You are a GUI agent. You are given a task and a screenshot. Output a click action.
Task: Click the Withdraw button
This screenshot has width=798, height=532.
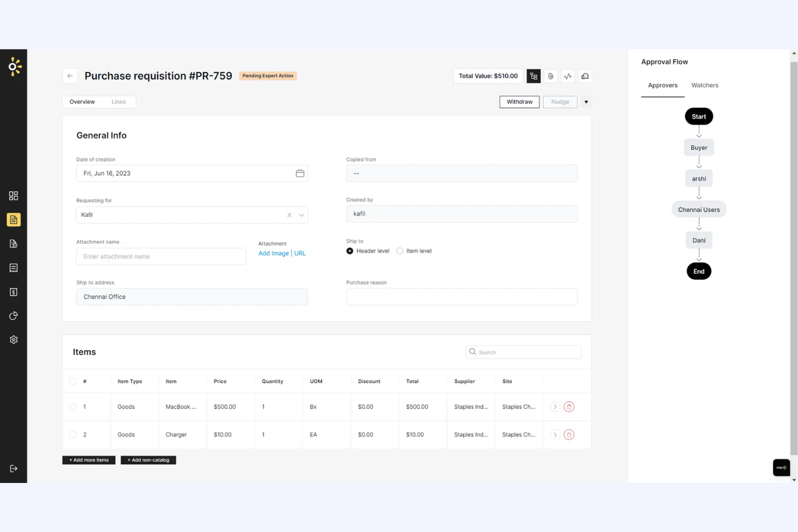click(x=519, y=101)
